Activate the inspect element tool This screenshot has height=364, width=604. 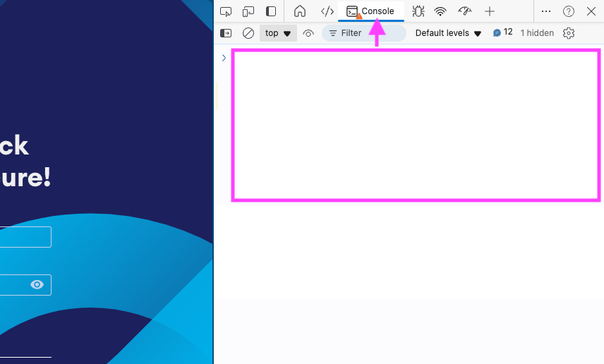click(226, 11)
